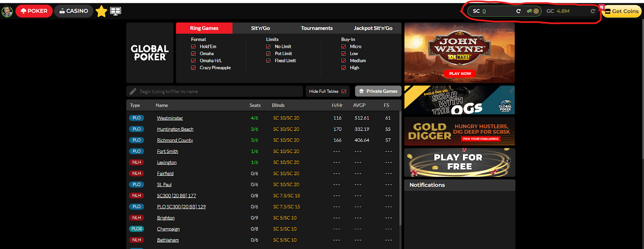
Task: Click the green ticket icon
Action: (x=529, y=11)
